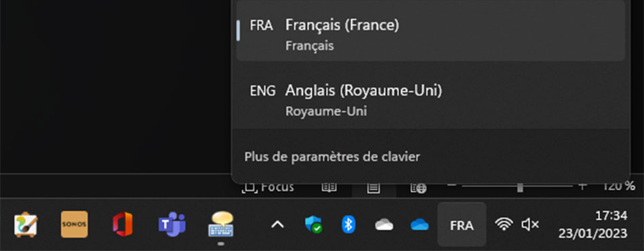Select the Français (France) keyboard layout

click(430, 31)
